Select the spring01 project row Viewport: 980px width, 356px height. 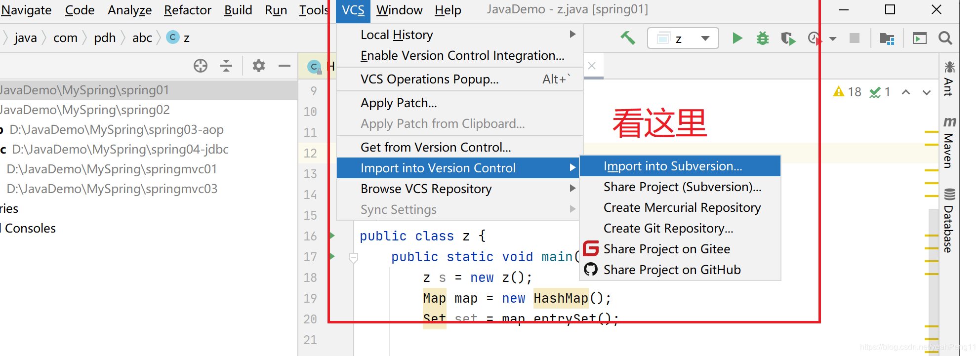pyautogui.click(x=148, y=90)
